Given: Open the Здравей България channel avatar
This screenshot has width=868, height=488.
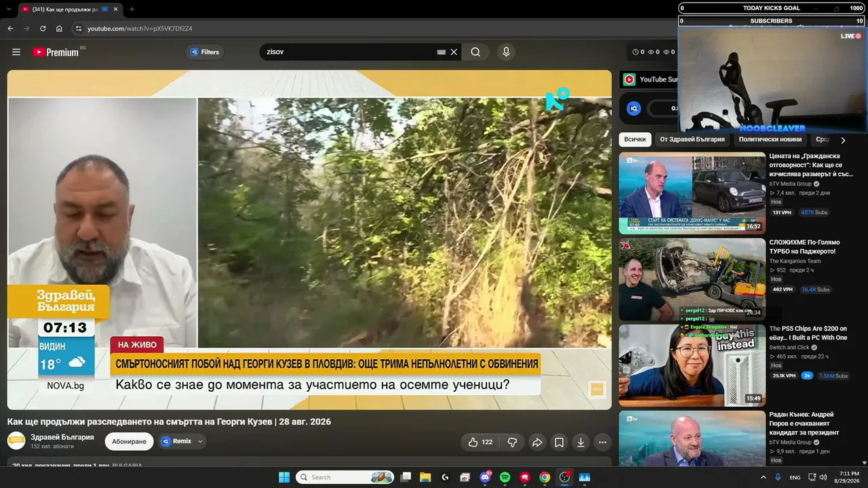Looking at the screenshot, I should click(x=16, y=441).
